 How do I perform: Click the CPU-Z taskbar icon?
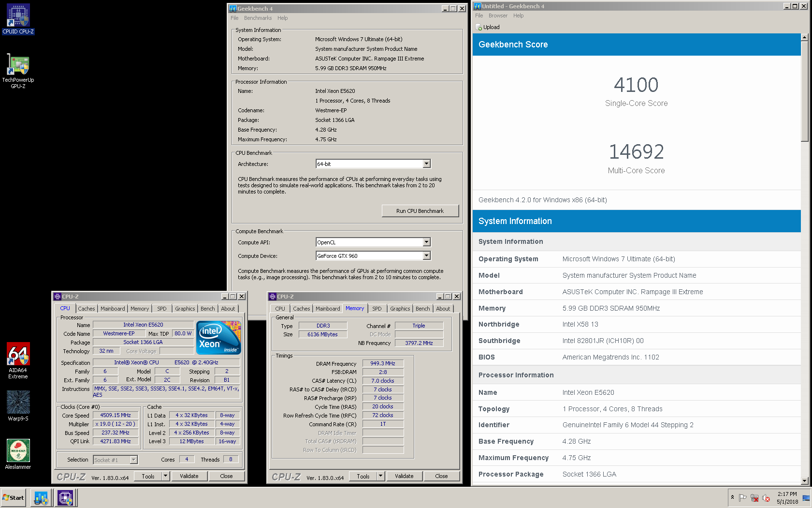click(x=65, y=498)
